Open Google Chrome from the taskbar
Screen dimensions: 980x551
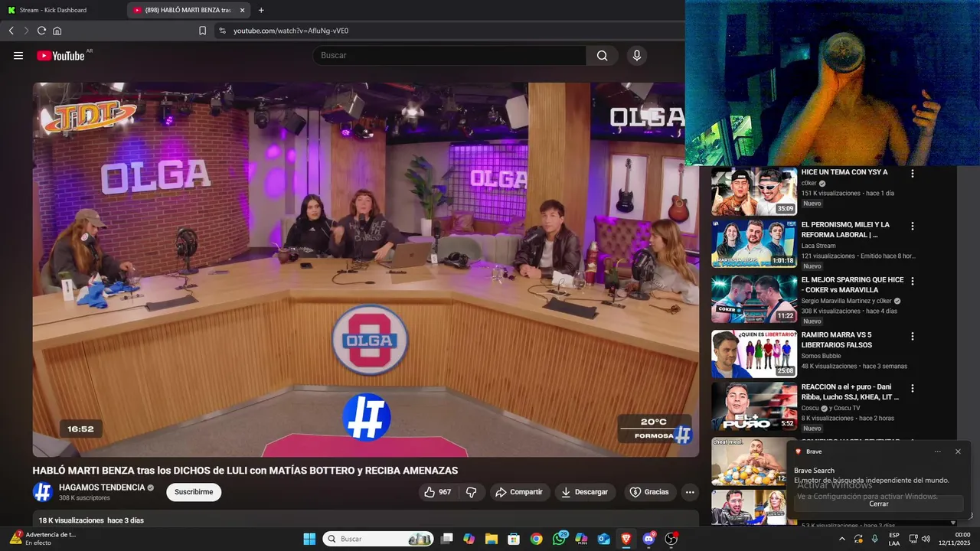[537, 539]
